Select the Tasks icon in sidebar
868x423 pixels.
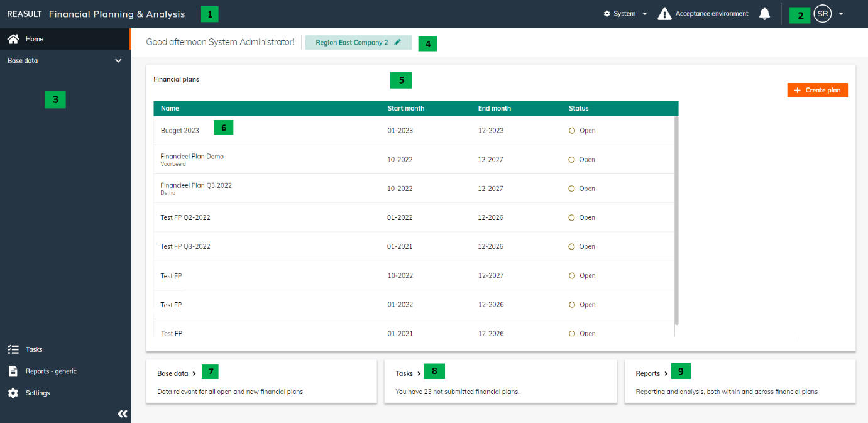[x=12, y=349]
